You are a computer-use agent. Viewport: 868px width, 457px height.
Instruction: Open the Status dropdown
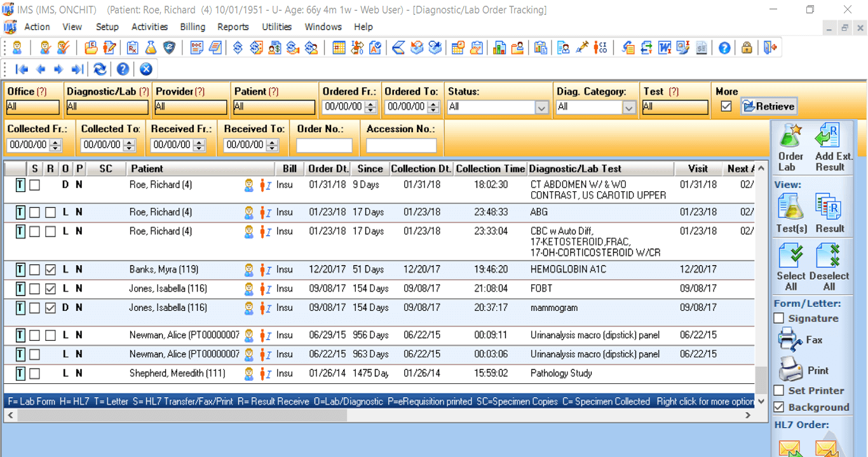542,107
